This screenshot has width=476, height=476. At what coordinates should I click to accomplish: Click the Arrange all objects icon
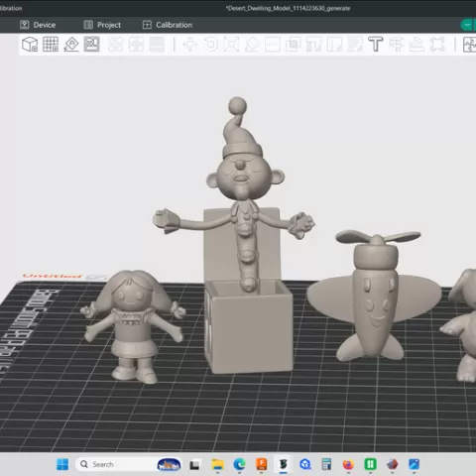[92, 45]
